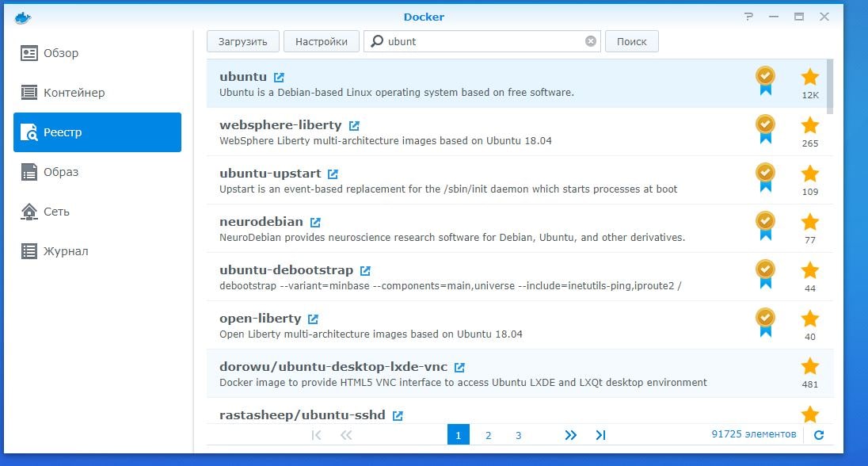
Task: Select the neurodebian image name
Action: click(261, 221)
